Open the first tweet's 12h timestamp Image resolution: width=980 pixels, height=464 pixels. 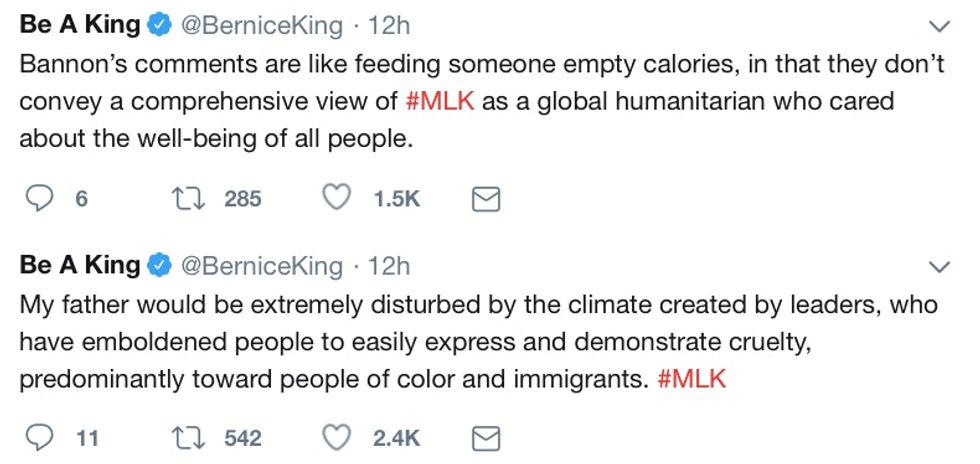(x=390, y=27)
